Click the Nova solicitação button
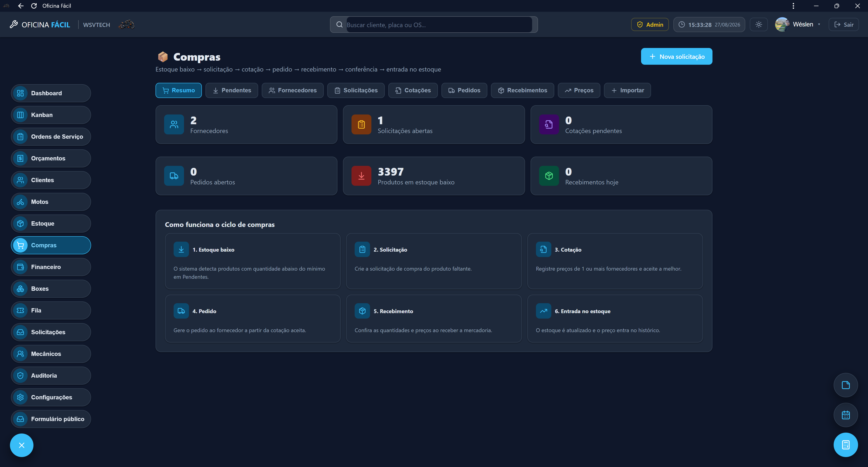Screen dimensions: 868x467 pos(676,56)
